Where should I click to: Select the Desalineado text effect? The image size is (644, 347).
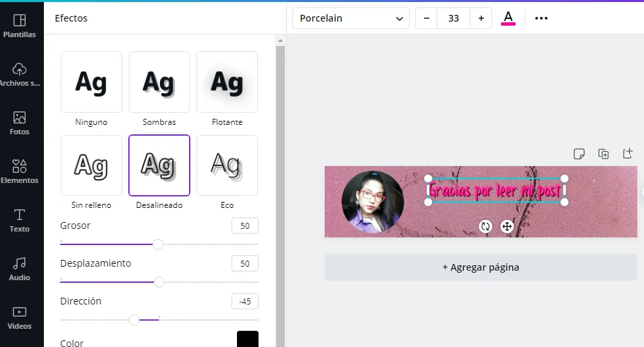tap(159, 165)
